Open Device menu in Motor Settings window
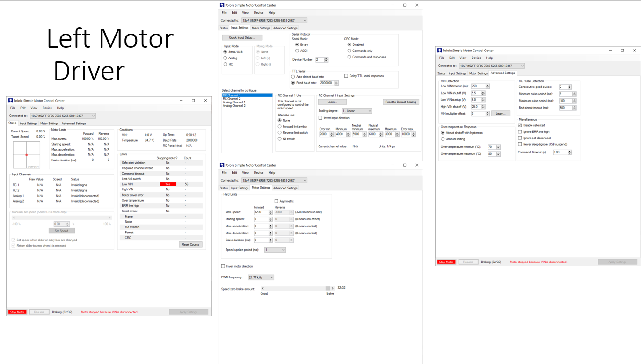This screenshot has height=364, width=641. 259,173
